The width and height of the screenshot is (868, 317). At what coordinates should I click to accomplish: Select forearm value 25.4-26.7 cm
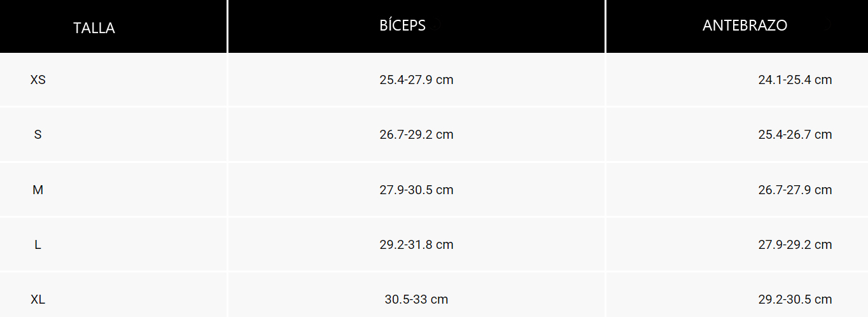(x=795, y=135)
